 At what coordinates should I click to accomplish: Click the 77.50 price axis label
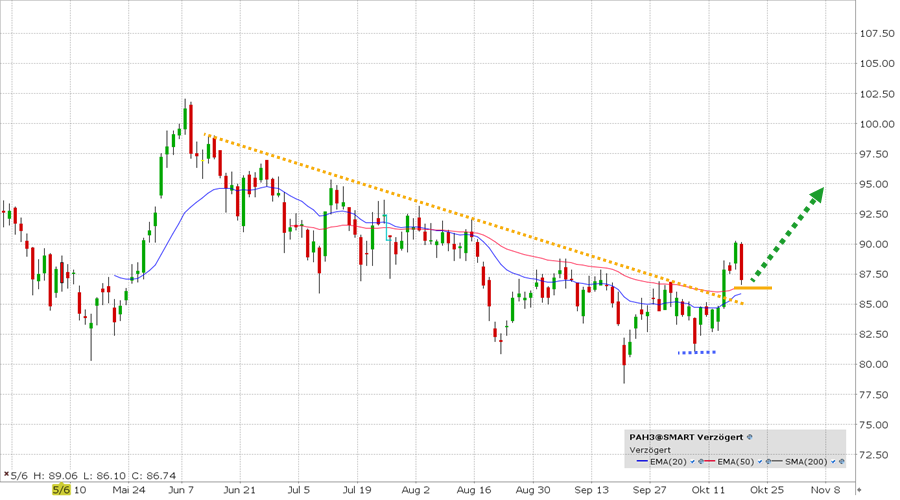[876, 395]
